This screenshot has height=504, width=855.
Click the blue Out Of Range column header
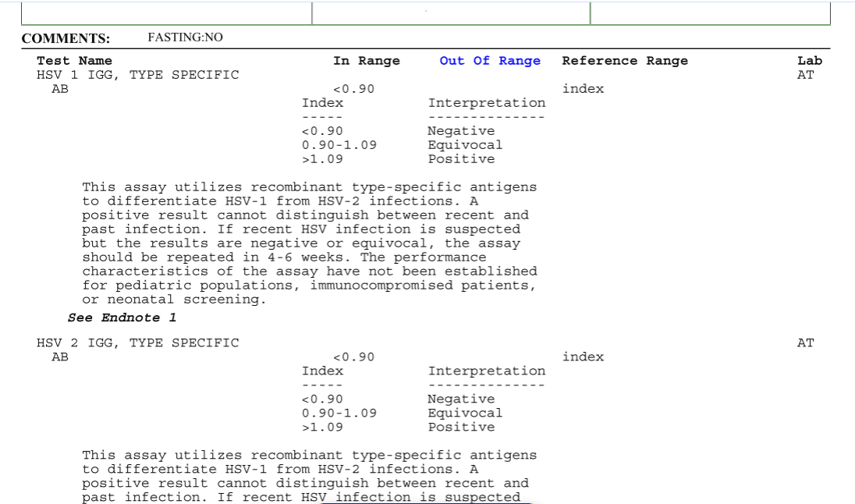(490, 61)
